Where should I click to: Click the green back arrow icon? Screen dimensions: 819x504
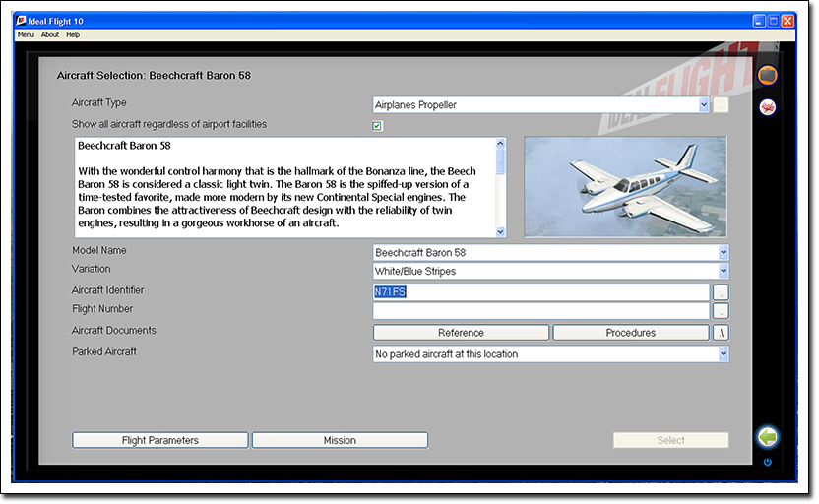[767, 437]
